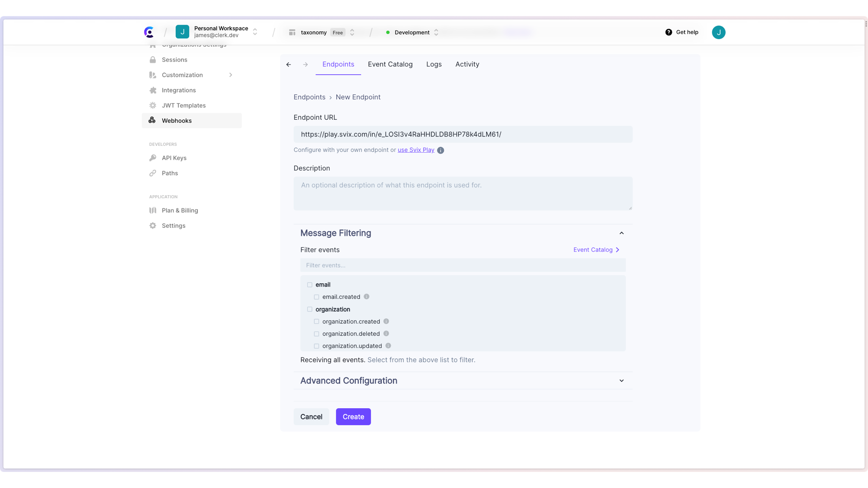
Task: Click the Get help question mark icon
Action: click(x=668, y=32)
